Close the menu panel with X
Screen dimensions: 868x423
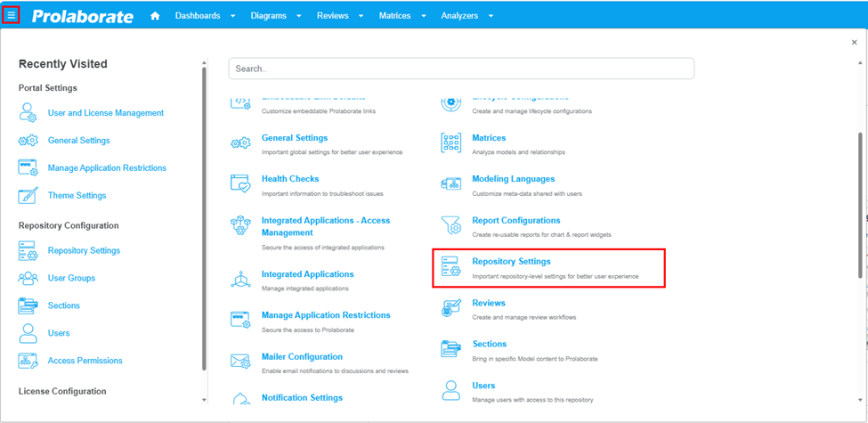854,42
